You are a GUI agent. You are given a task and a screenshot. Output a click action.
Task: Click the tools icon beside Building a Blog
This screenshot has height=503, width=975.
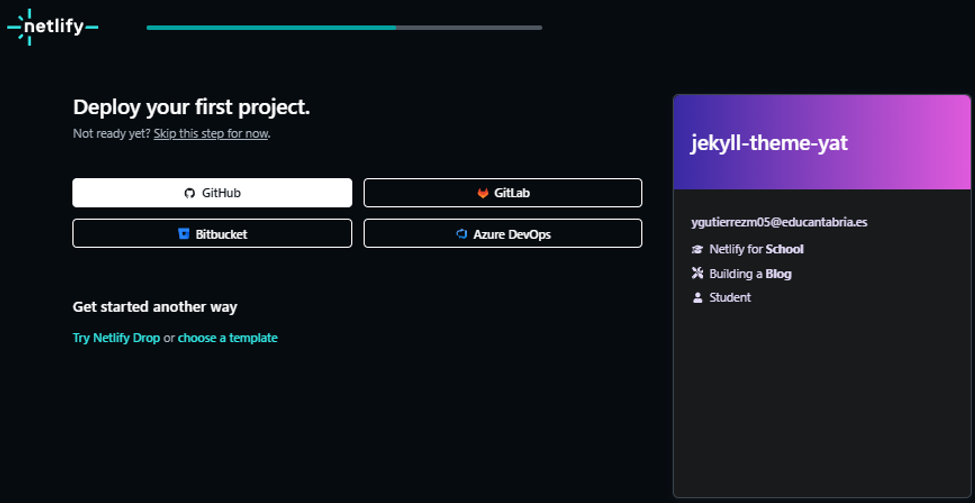697,273
